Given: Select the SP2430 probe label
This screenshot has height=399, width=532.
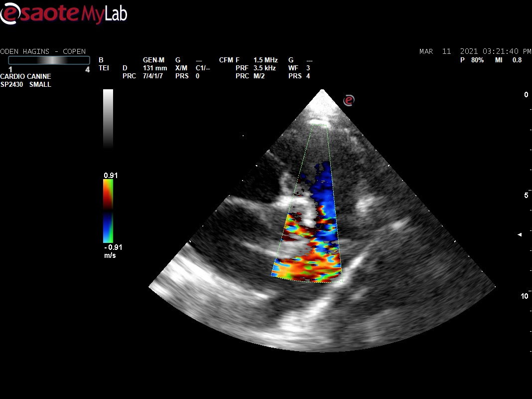Looking at the screenshot, I should 12,85.
